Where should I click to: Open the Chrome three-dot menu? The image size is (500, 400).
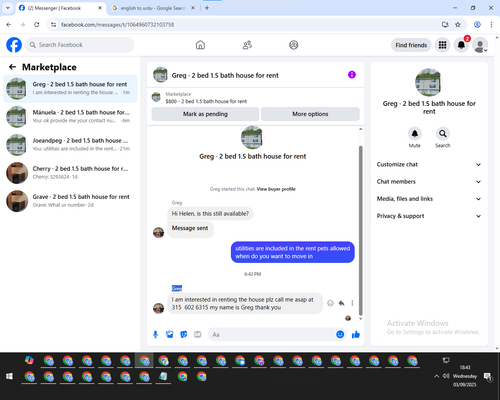pyautogui.click(x=491, y=24)
